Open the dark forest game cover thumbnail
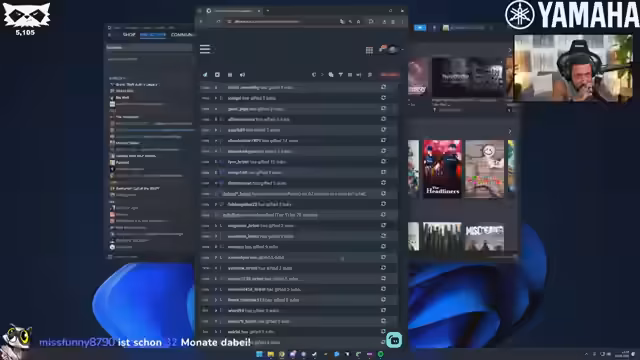 click(x=442, y=236)
